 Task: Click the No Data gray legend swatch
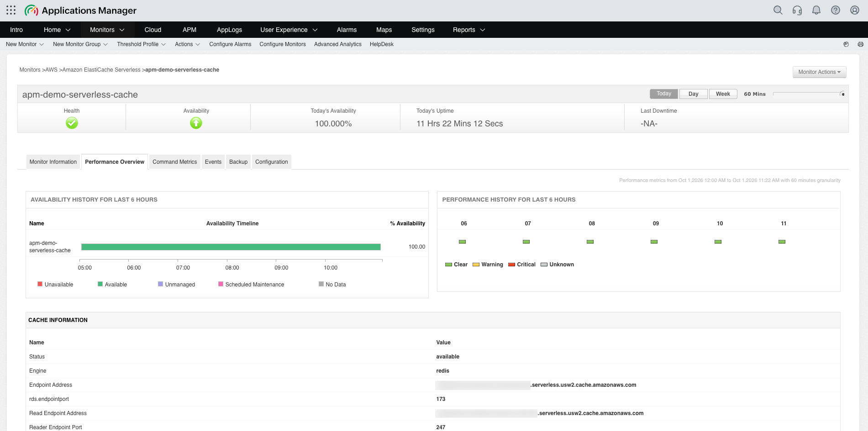321,284
